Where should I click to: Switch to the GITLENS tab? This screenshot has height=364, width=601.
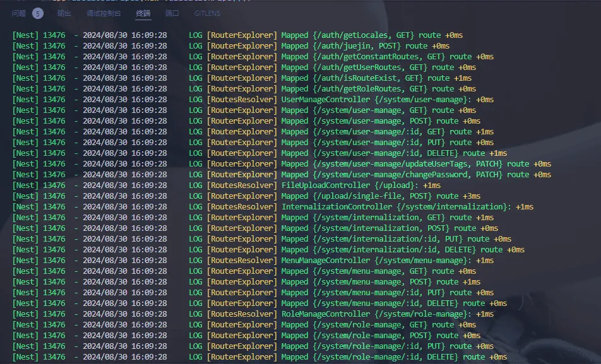click(x=207, y=13)
